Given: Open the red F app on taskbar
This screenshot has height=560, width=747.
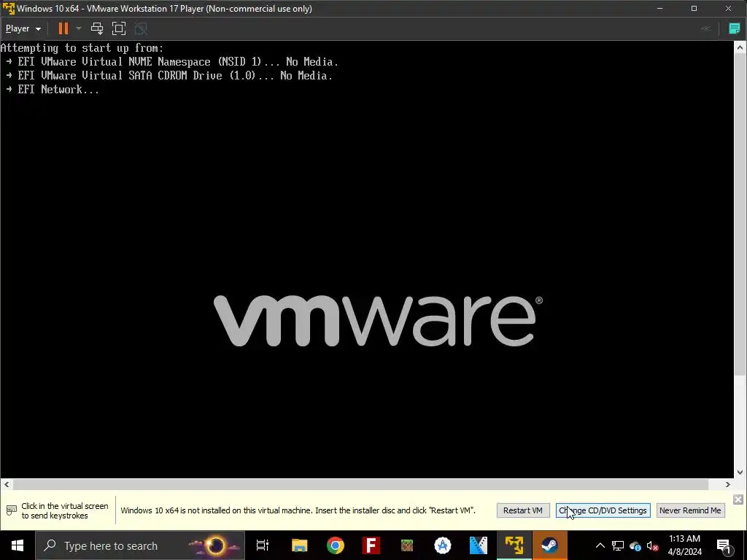Looking at the screenshot, I should (371, 545).
